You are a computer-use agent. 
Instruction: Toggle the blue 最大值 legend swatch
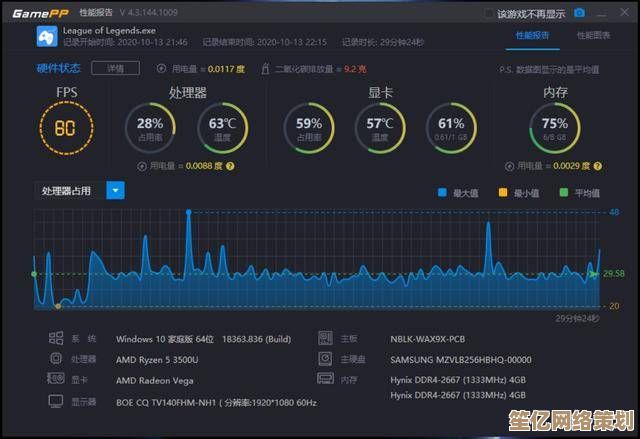click(442, 193)
